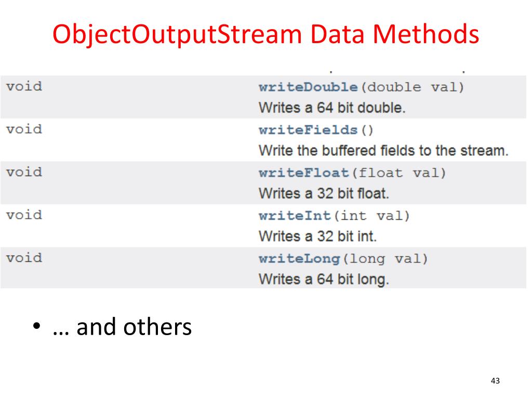Open the writeDouble method link
The image size is (532, 399).
(x=308, y=87)
